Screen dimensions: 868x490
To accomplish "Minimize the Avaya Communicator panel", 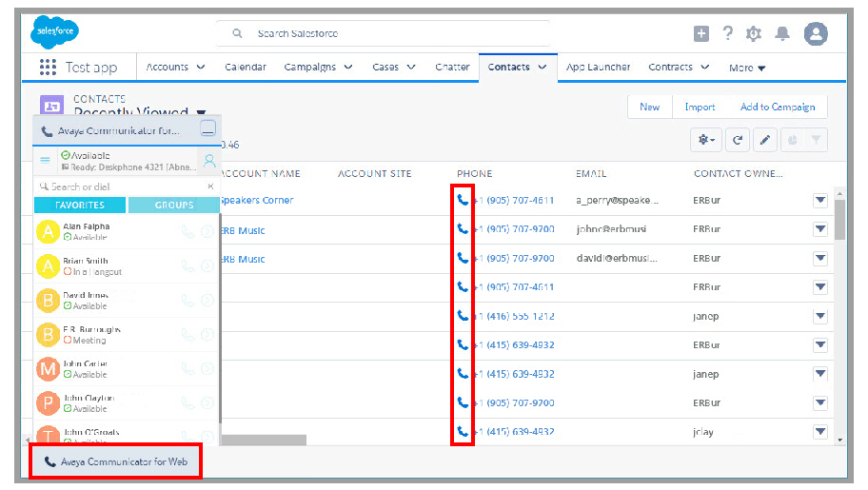I will tap(208, 128).
